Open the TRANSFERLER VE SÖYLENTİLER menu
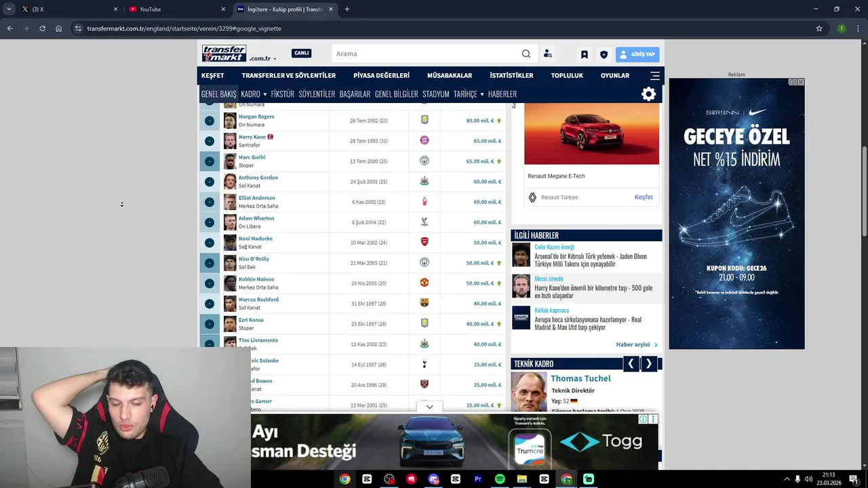Viewport: 868px width, 488px height. pyautogui.click(x=289, y=76)
